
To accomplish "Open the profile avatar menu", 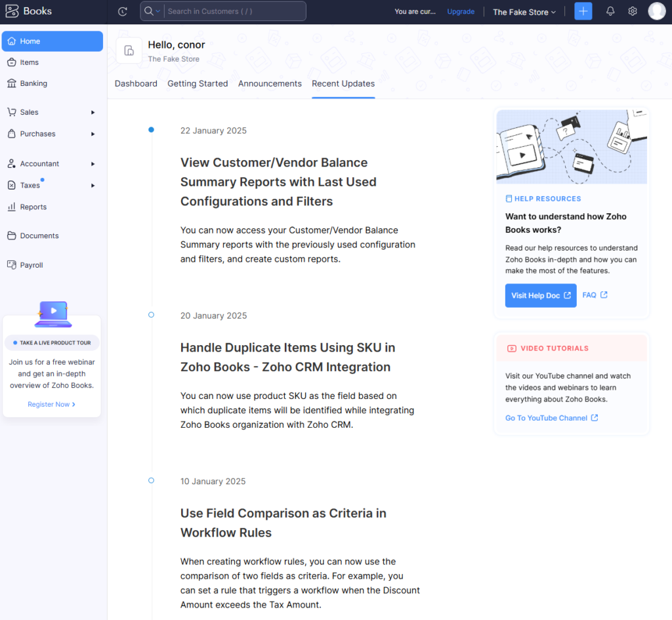I will [657, 11].
